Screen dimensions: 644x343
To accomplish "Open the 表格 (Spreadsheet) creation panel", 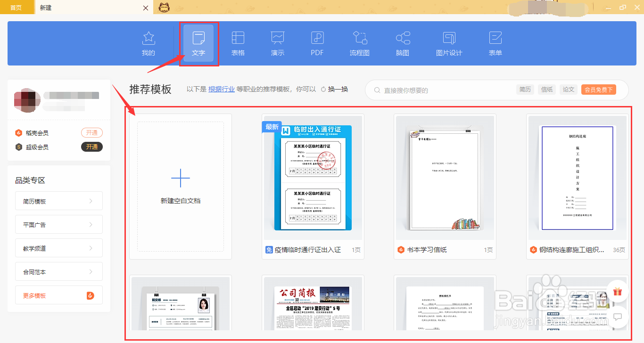I will coord(238,43).
